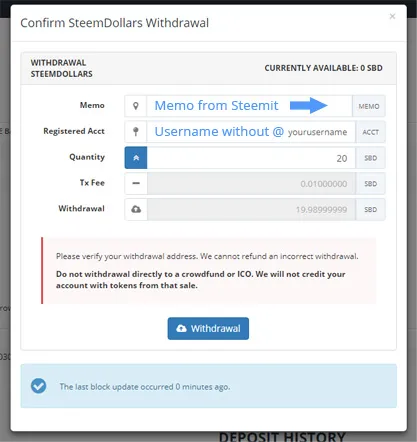
Task: Click the Memo input field
Action: click(249, 106)
